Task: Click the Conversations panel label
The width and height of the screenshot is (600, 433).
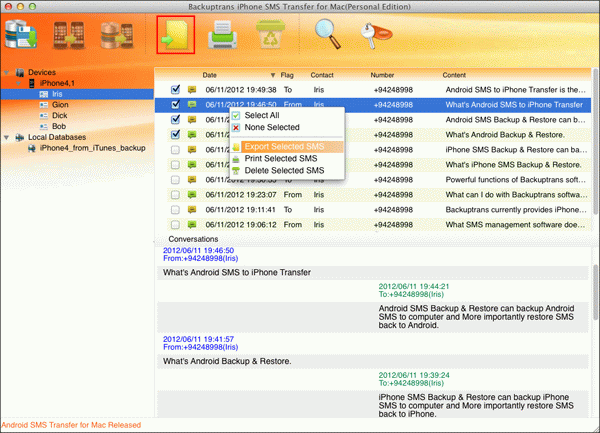Action: 193,239
